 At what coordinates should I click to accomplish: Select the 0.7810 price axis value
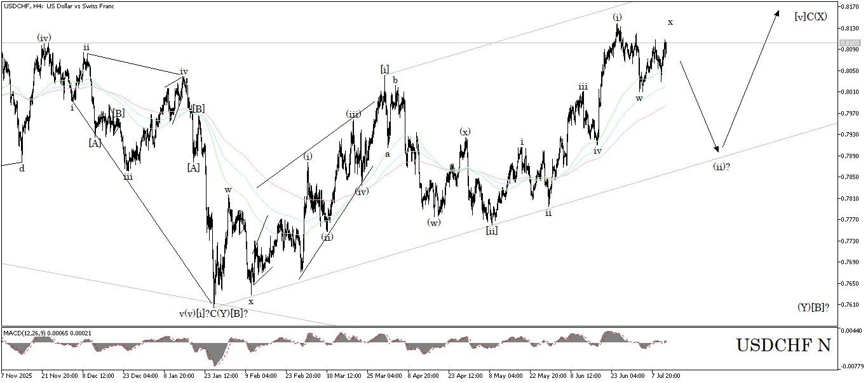[x=851, y=198]
